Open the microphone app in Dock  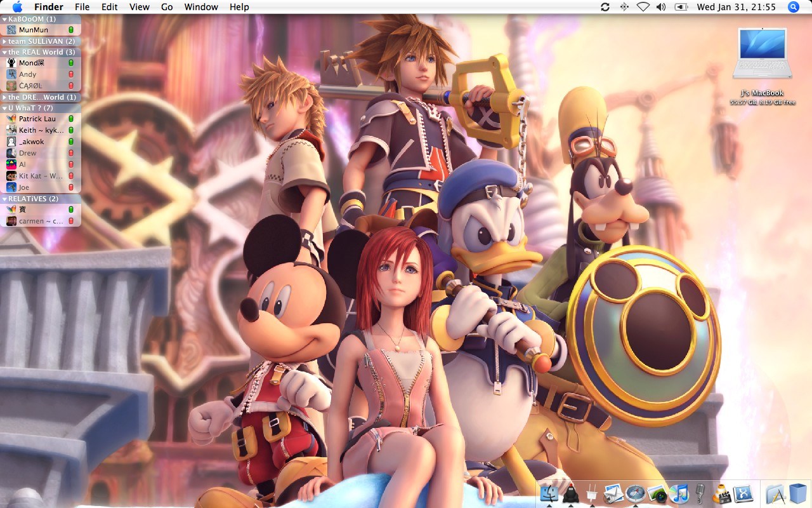pyautogui.click(x=700, y=493)
